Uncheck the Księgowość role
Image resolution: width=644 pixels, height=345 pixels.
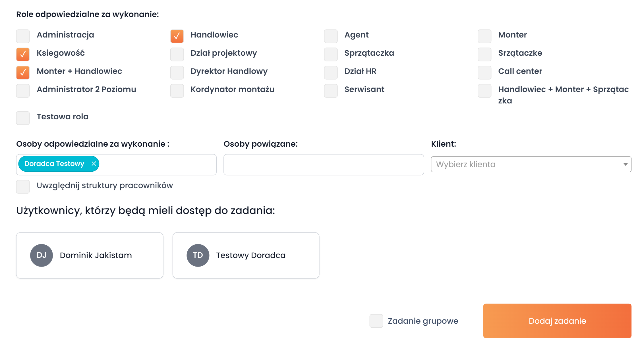coord(23,54)
